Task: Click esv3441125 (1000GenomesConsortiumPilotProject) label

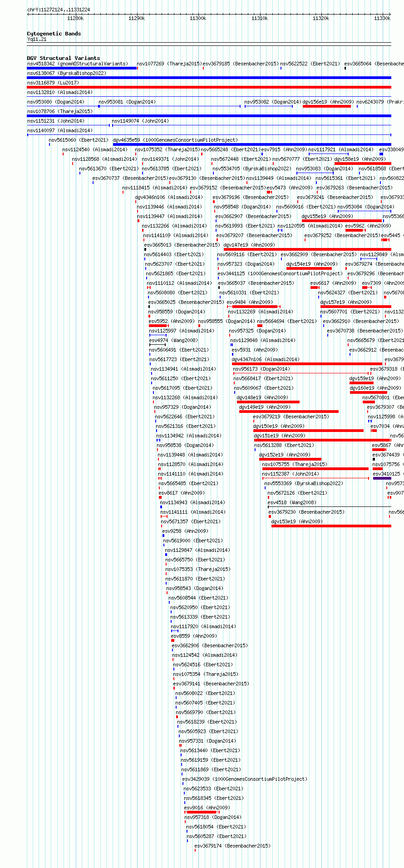Action: [x=280, y=273]
